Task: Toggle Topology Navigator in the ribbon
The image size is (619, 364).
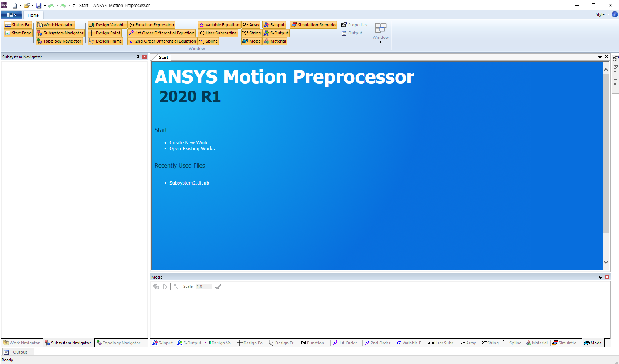Action: click(59, 41)
